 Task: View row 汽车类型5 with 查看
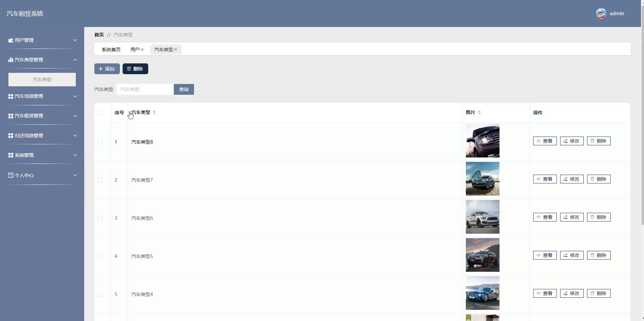(545, 255)
